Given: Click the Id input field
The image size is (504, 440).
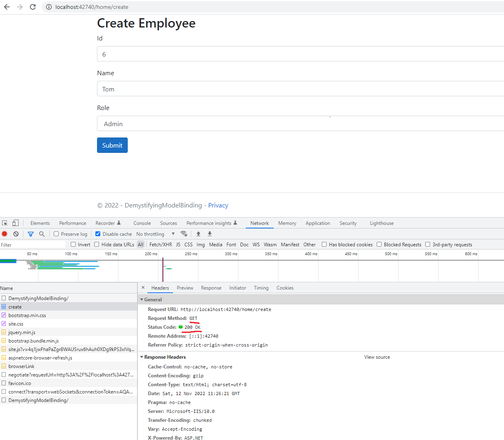Looking at the screenshot, I should 300,54.
